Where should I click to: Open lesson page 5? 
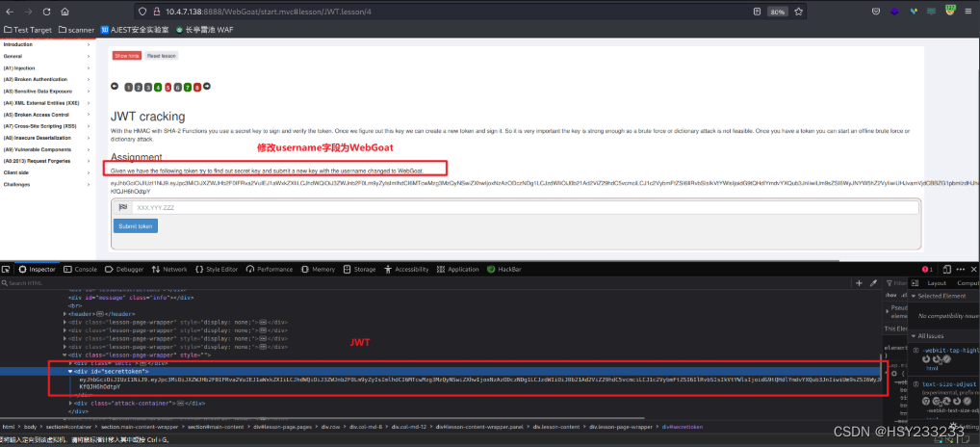tap(168, 87)
